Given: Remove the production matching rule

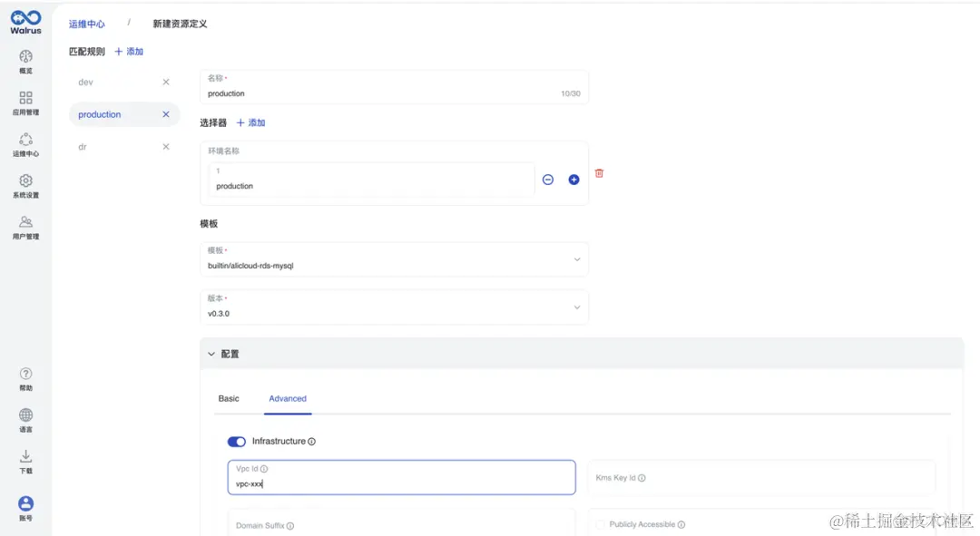Looking at the screenshot, I should coord(166,114).
